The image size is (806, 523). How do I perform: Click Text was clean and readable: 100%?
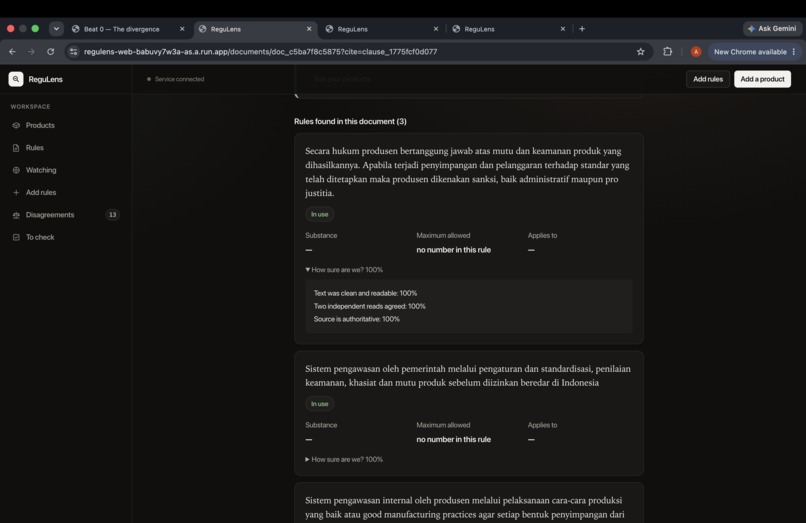[x=365, y=293]
